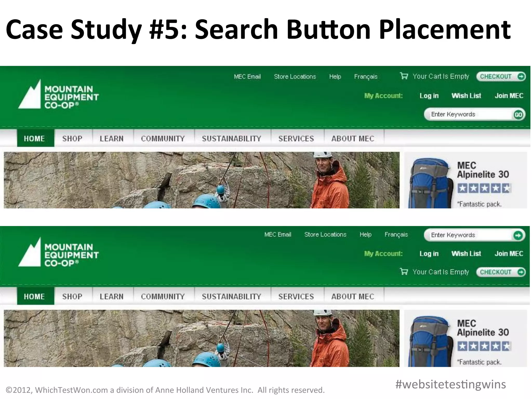Open Wish List in bottom header
Screen dimensions: 532x399
(466, 254)
